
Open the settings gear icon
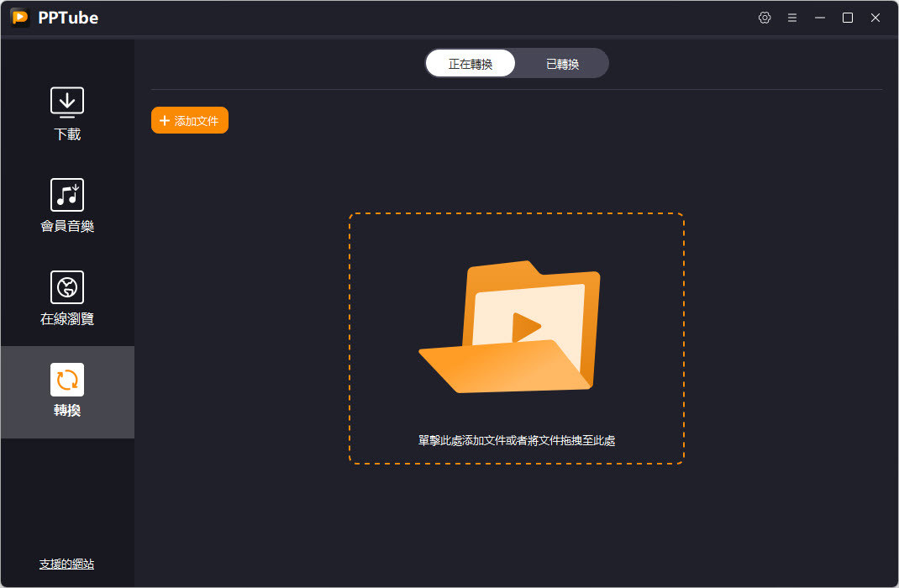[x=765, y=17]
